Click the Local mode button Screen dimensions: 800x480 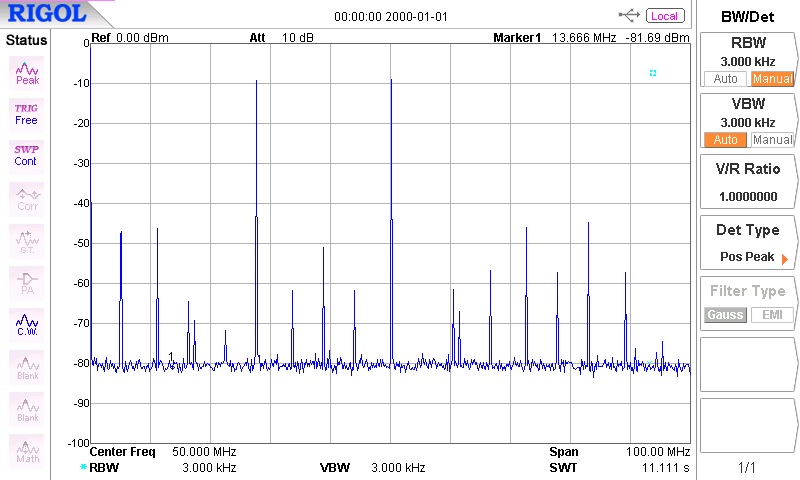pos(664,16)
